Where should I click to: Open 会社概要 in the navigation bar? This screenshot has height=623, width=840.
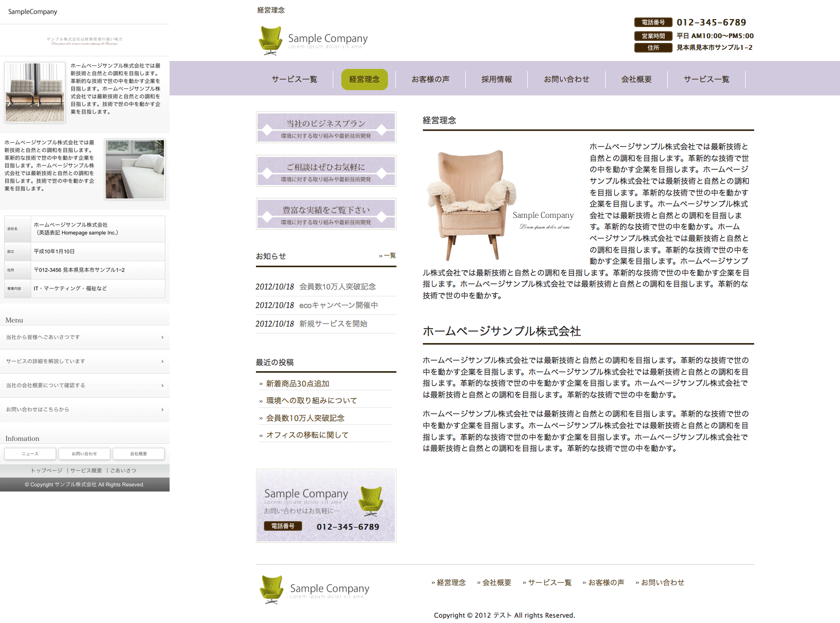[x=636, y=80]
